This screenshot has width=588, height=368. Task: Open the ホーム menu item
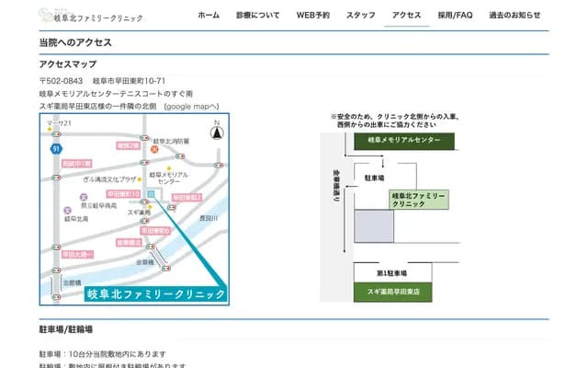click(x=209, y=16)
